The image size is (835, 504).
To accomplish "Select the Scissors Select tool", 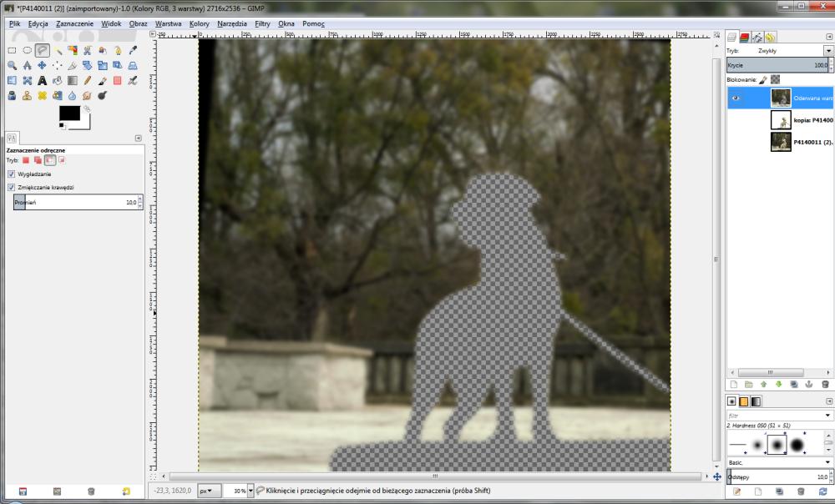I will pyautogui.click(x=88, y=51).
